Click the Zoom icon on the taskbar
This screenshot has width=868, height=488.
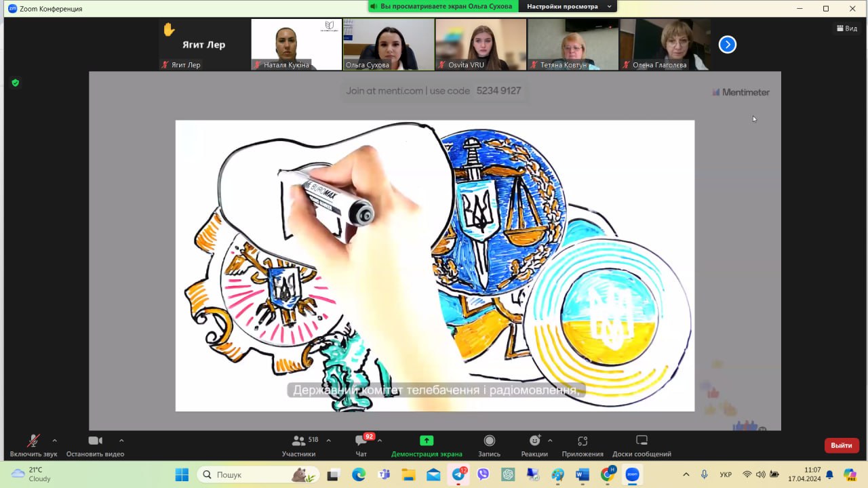632,474
